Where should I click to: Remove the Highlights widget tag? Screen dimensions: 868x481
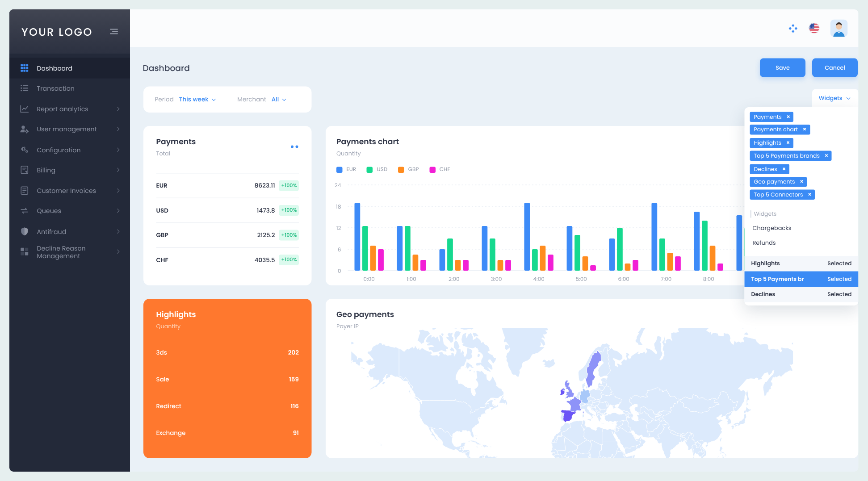788,143
